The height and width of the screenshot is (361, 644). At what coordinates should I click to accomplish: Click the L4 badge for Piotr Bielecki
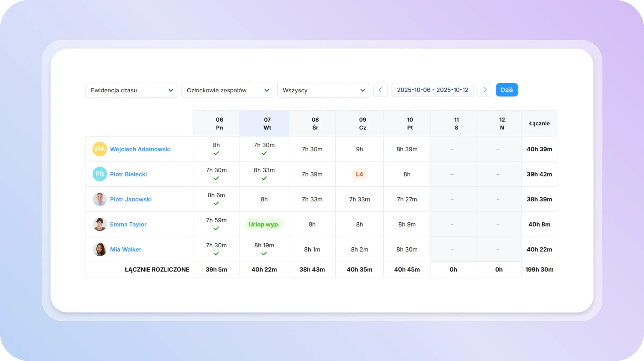click(x=359, y=174)
